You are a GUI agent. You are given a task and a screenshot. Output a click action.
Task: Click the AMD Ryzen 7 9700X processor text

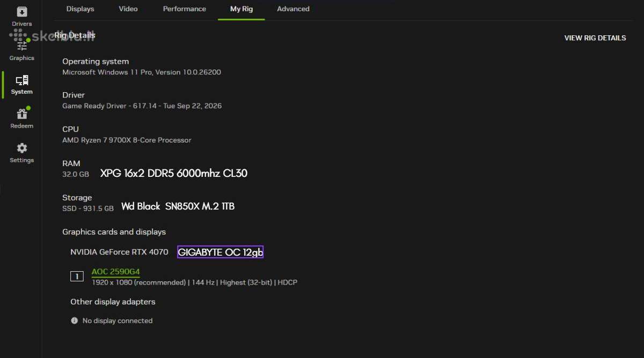click(x=127, y=140)
